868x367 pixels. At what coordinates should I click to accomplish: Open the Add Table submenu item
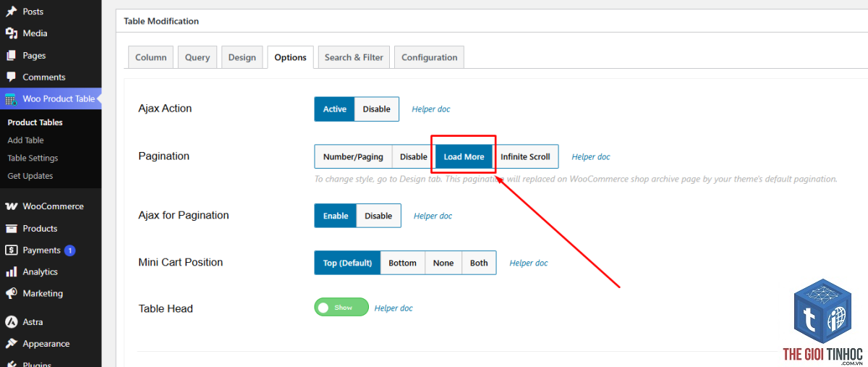click(25, 140)
